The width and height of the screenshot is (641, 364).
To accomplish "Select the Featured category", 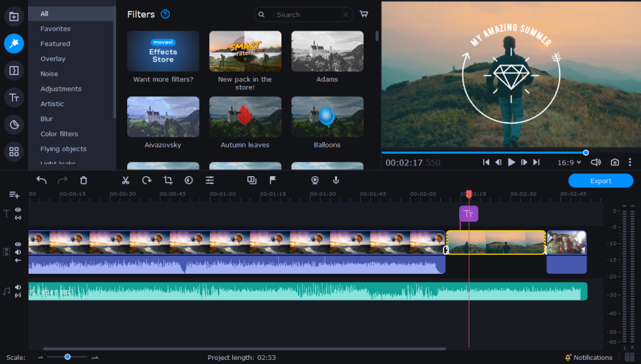I will 55,44.
